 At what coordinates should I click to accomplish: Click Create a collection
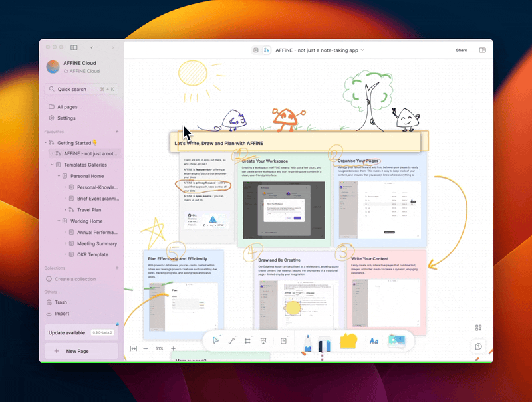pyautogui.click(x=75, y=279)
